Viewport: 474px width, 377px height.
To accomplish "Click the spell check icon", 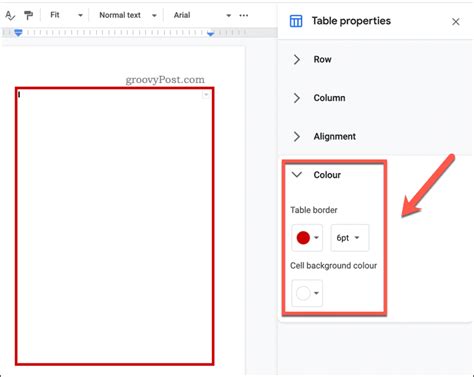I will pyautogui.click(x=10, y=15).
